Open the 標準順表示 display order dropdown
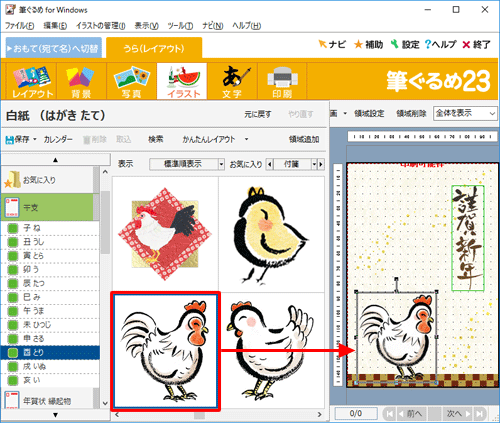Image resolution: width=500 pixels, height=423 pixels. [x=187, y=164]
